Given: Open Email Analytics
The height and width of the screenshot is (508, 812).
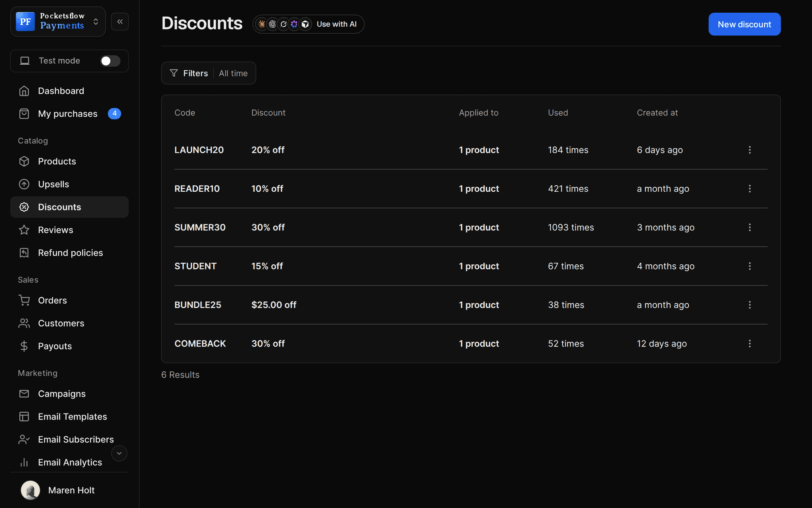Looking at the screenshot, I should 69,462.
